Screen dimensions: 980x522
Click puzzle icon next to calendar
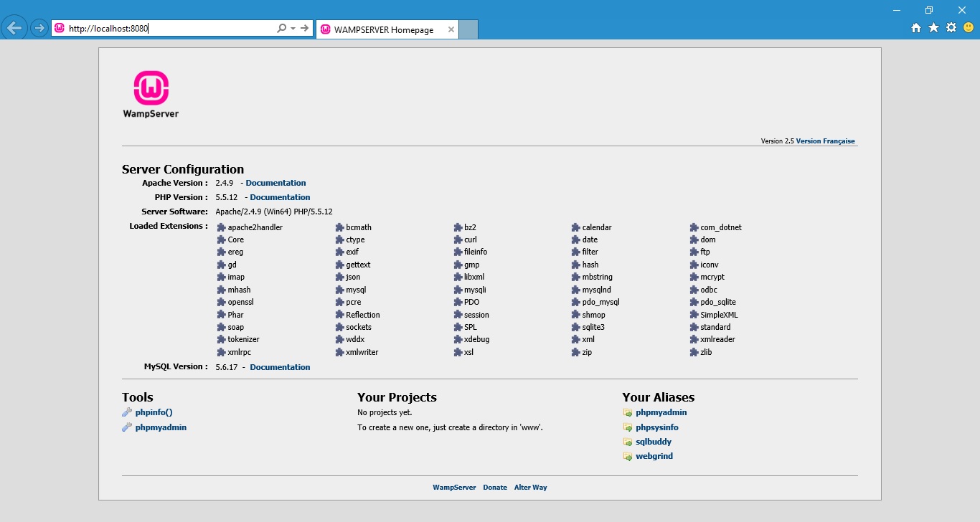pos(575,227)
